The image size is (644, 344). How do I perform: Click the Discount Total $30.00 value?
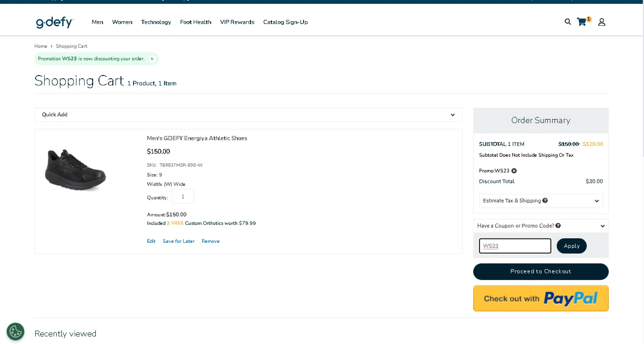pos(594,181)
